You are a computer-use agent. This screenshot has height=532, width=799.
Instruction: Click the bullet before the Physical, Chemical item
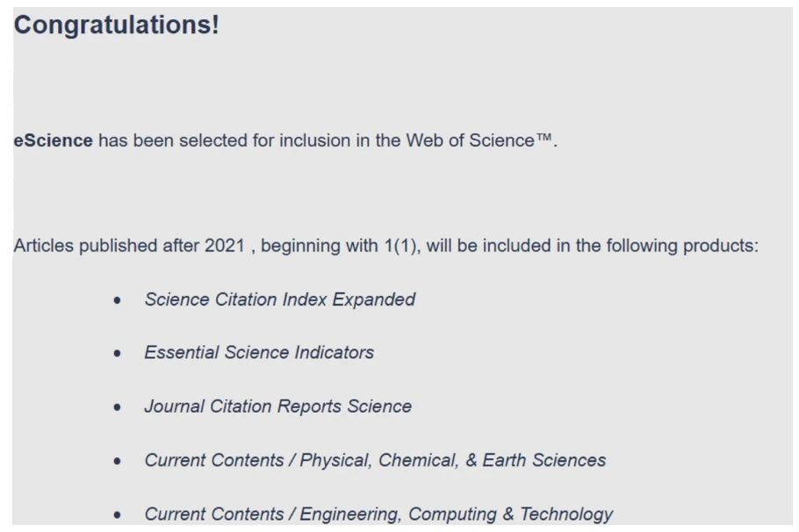(x=118, y=461)
